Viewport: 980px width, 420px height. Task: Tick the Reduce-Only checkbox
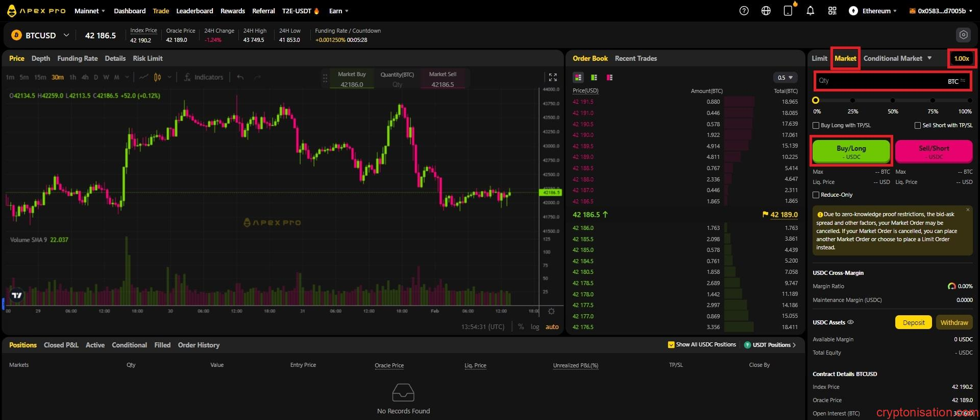(x=816, y=195)
